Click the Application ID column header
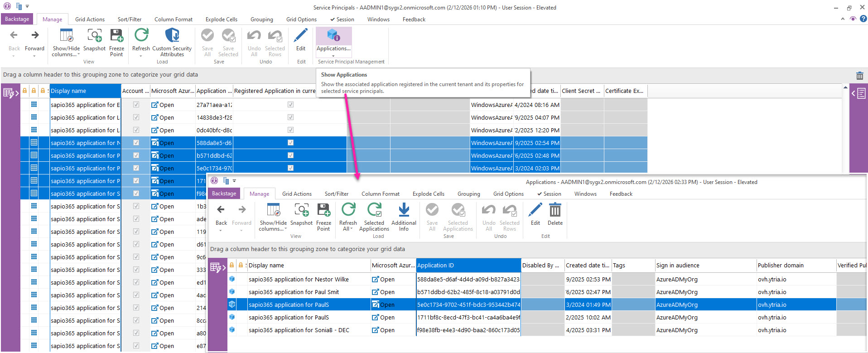This screenshot has height=353, width=868. click(x=468, y=266)
